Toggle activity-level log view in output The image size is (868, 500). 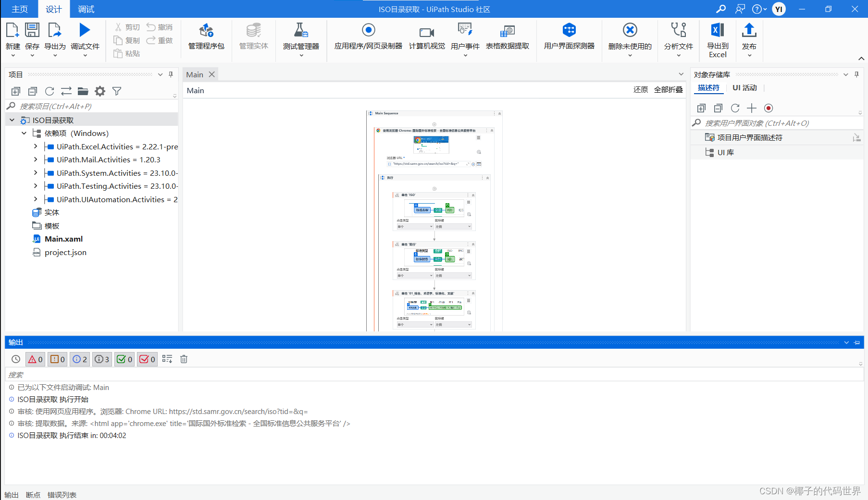(x=167, y=359)
